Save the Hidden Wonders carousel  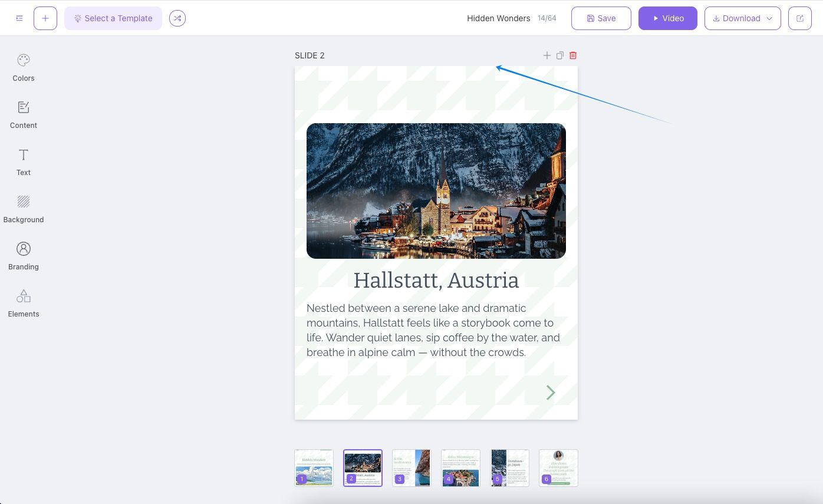(x=601, y=18)
